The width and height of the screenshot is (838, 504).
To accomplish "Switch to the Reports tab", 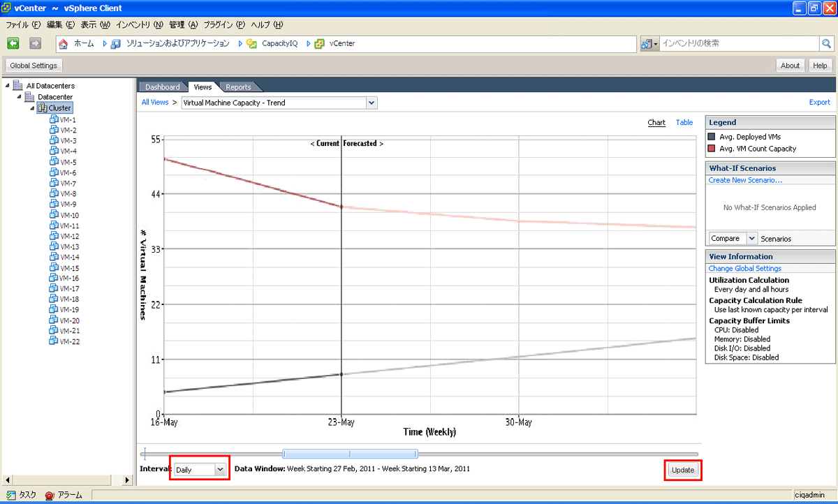I will point(239,87).
